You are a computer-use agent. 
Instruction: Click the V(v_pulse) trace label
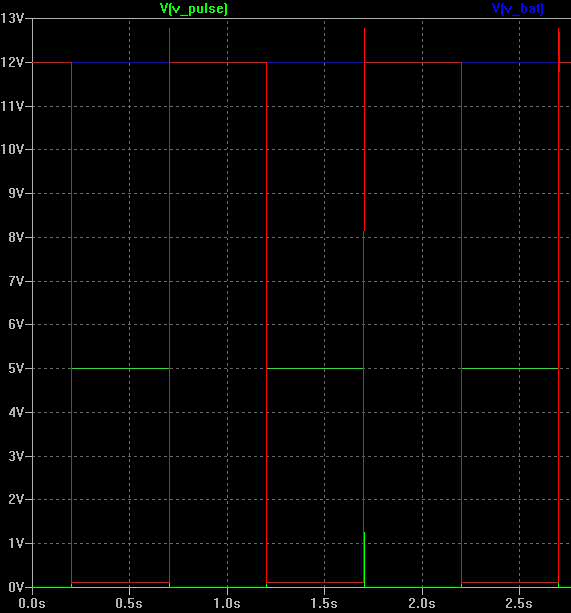tap(193, 8)
